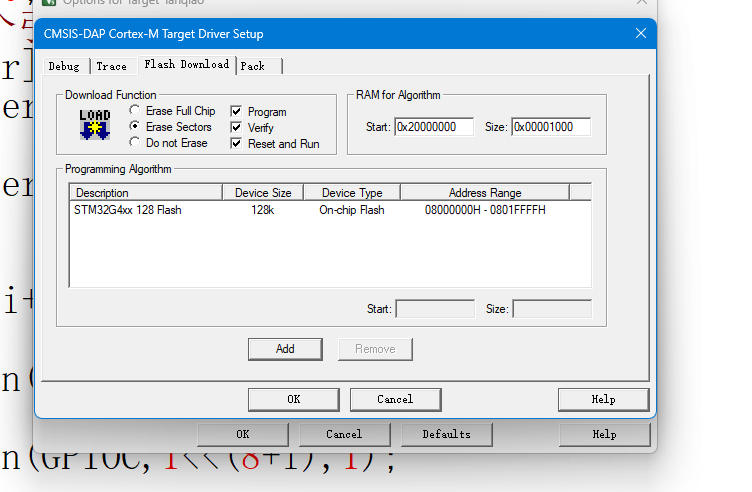Click the Description column header

[146, 193]
